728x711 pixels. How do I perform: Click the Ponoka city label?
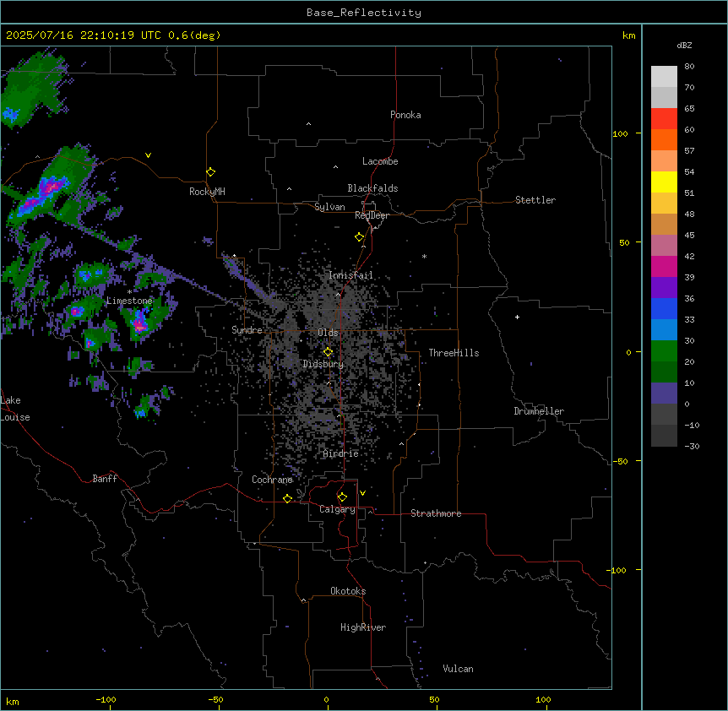[x=405, y=115]
